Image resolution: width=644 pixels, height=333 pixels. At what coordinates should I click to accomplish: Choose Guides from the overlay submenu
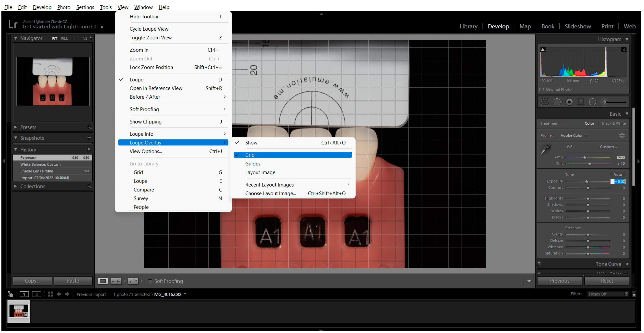pos(253,164)
